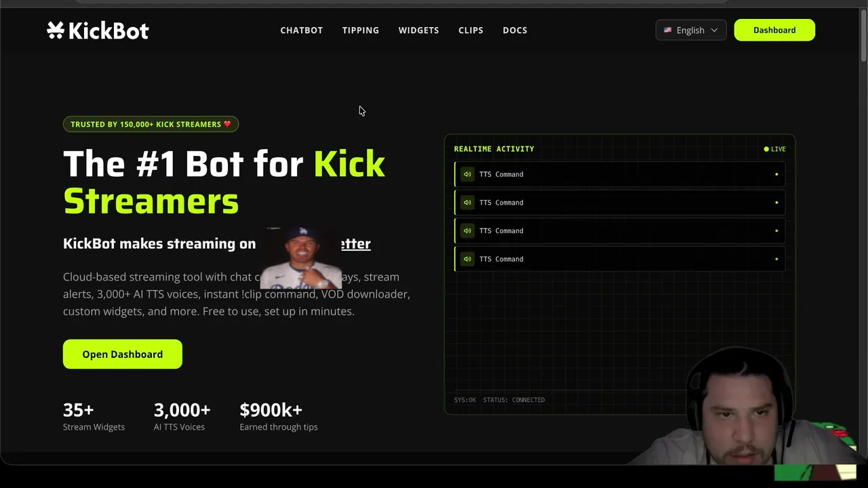
Task: Open the TIPPING nav item
Action: [x=360, y=30]
